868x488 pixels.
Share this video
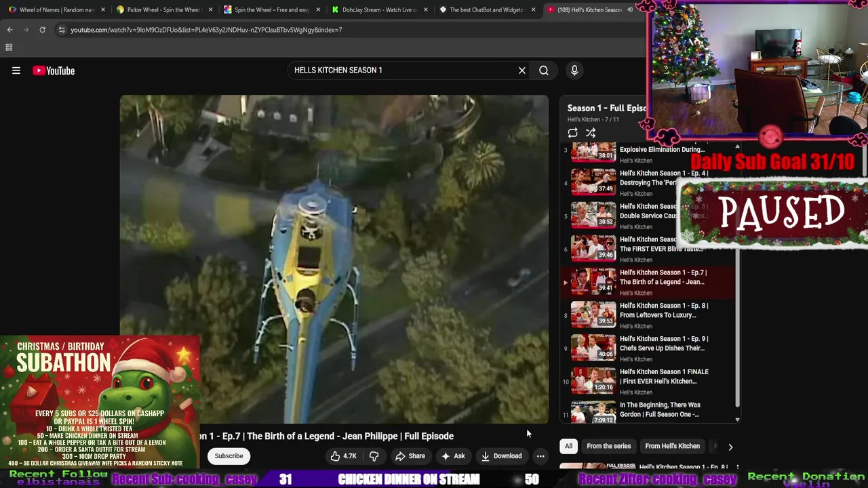410,456
